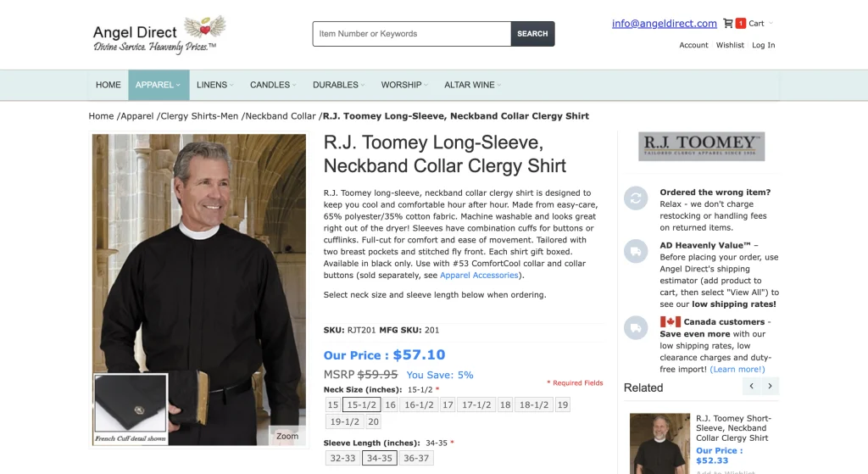The image size is (868, 474).
Task: Open the Worship navigation menu
Action: point(404,85)
